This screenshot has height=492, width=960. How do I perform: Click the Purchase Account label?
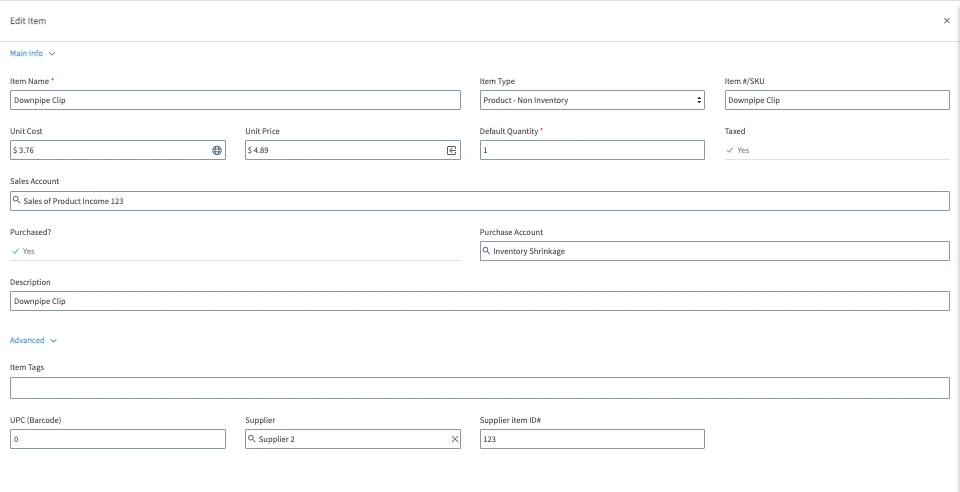(511, 233)
